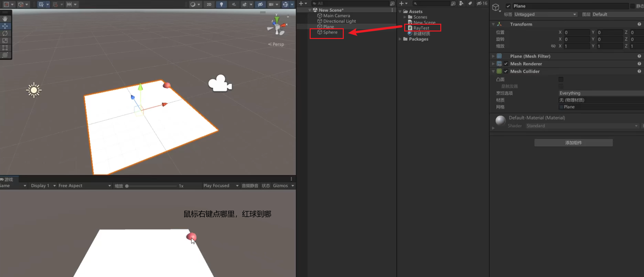644x277 pixels.
Task: Collapse the Transform component
Action: (x=493, y=24)
